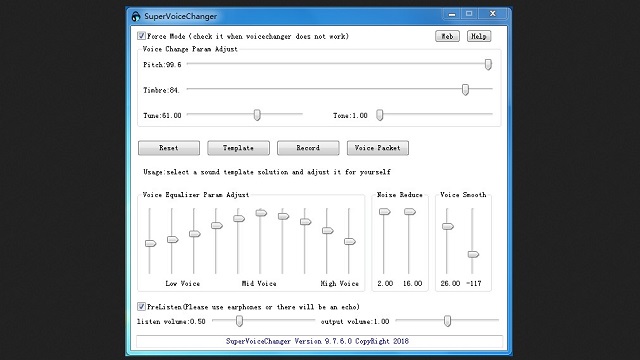The height and width of the screenshot is (360, 640).
Task: Click the SuperVoiceChanger Version 9.7.6.0 status text
Action: [x=317, y=341]
